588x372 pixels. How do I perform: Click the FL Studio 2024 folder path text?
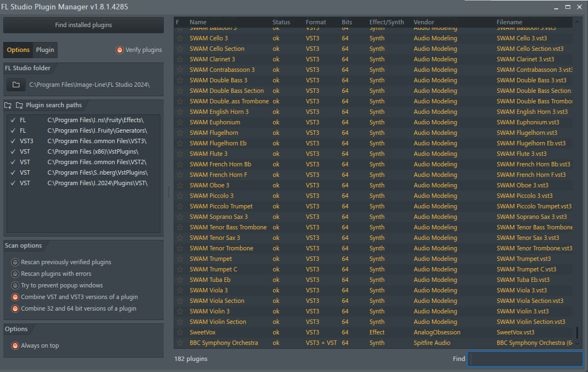click(89, 85)
